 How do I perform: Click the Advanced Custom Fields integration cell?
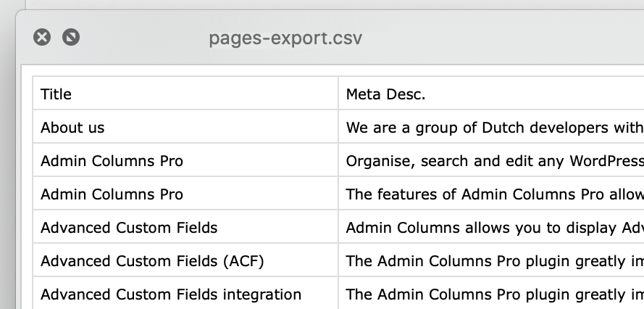pos(185,294)
